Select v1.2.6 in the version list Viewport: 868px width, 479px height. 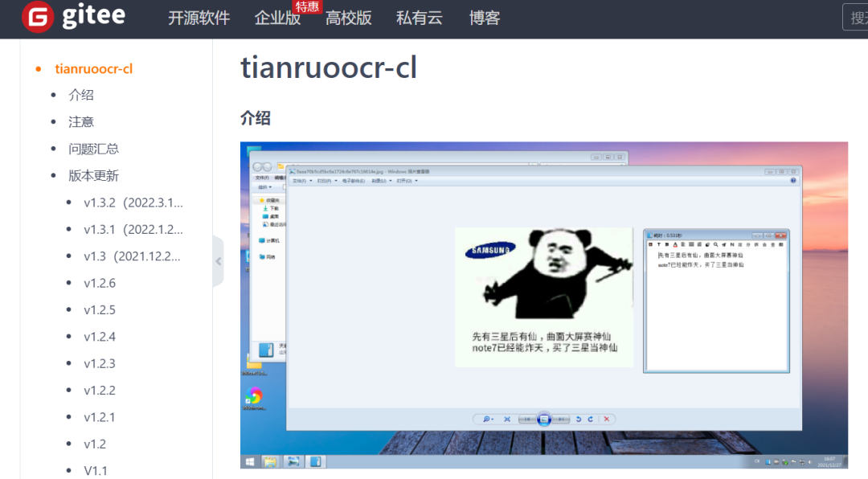[100, 283]
